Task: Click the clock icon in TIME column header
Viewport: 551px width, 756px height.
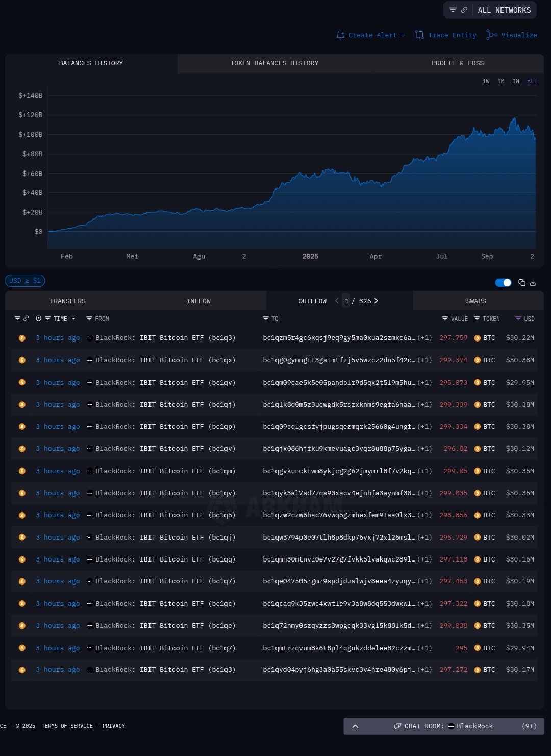Action: (38, 319)
